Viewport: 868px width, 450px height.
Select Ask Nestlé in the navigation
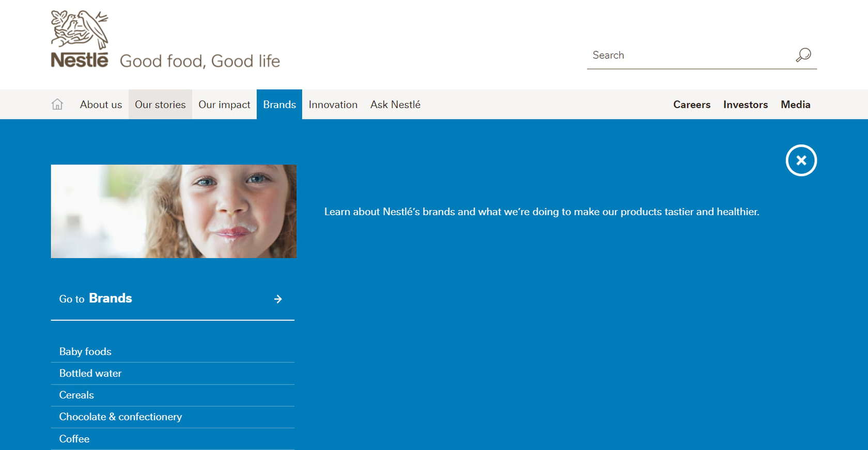tap(395, 104)
